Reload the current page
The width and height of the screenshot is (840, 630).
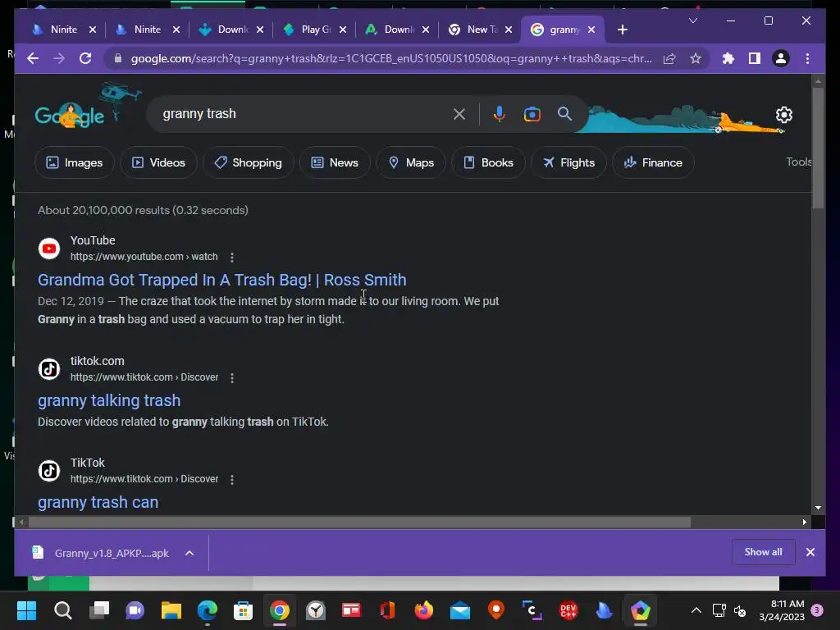pos(85,58)
